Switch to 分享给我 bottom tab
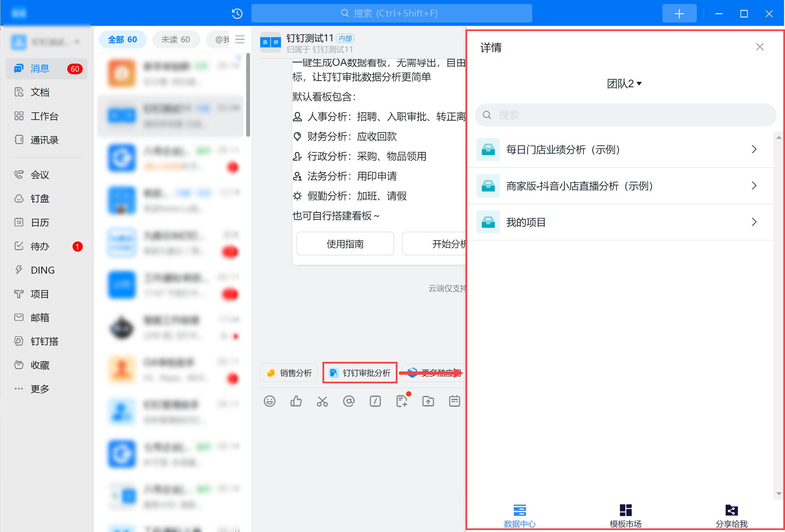This screenshot has height=532, width=785. coord(731,516)
